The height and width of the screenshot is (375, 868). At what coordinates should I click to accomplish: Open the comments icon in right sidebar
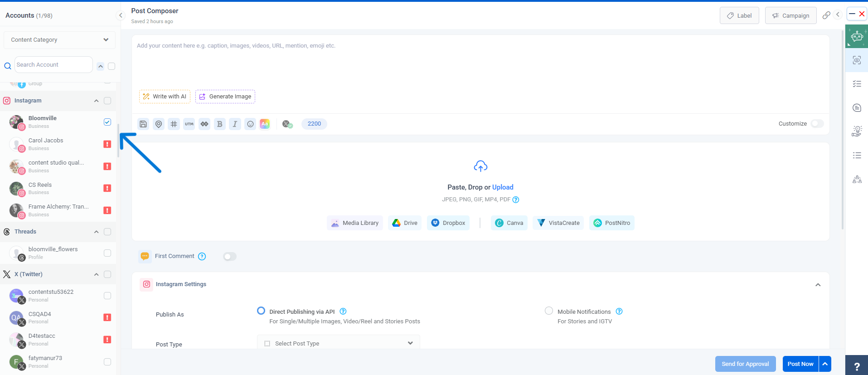click(x=857, y=108)
